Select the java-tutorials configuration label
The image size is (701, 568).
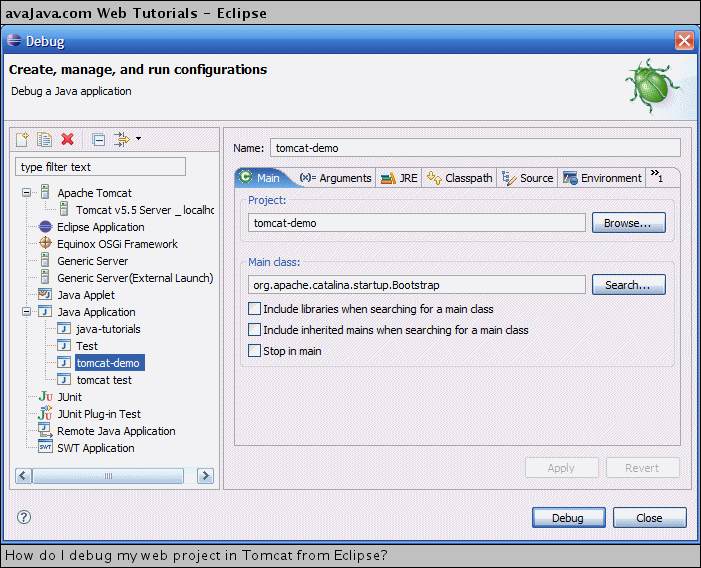(x=108, y=329)
